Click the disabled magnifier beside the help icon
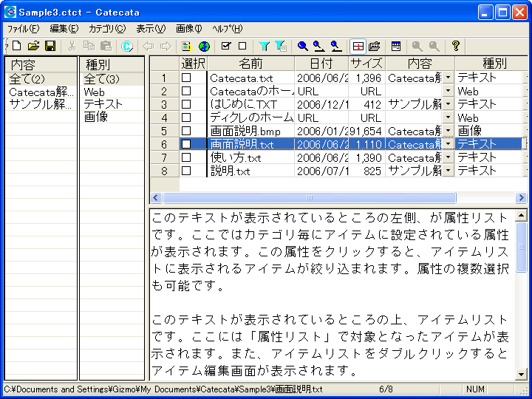The width and height of the screenshot is (532, 399). tap(434, 46)
